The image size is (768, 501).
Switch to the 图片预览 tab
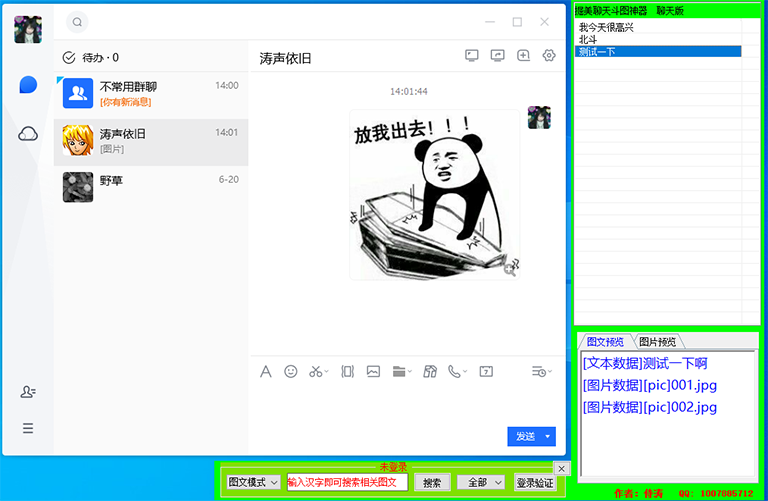pyautogui.click(x=658, y=341)
